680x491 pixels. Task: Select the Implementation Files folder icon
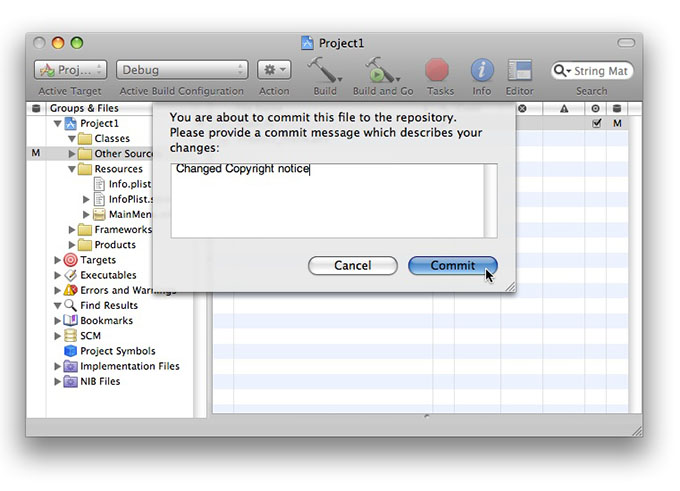[x=70, y=366]
